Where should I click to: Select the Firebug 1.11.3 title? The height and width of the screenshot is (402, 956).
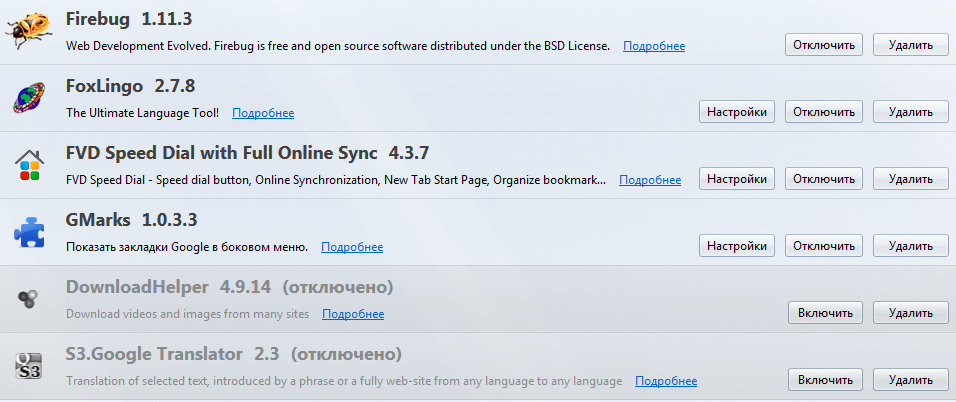129,20
